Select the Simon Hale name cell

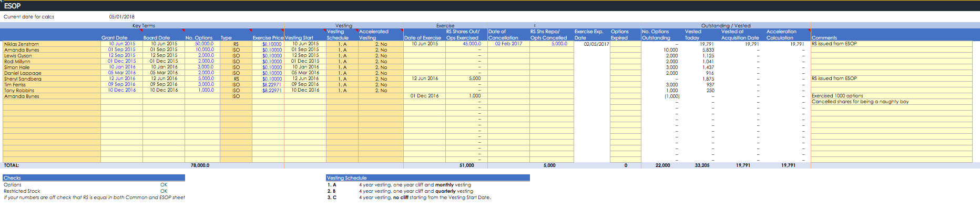(x=52, y=67)
